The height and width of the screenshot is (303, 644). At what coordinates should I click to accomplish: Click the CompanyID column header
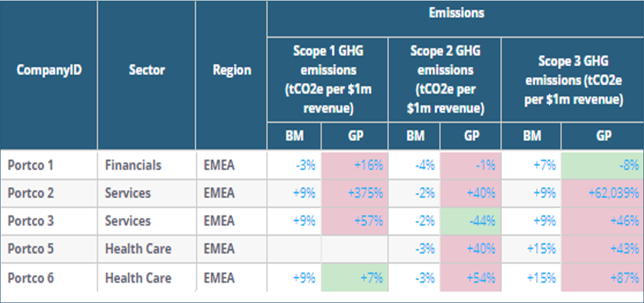tap(49, 70)
